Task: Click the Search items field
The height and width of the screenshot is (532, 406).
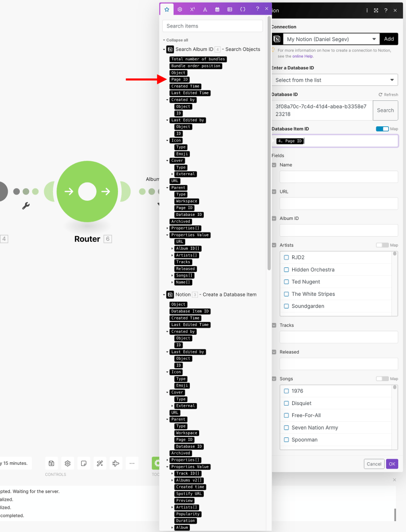Action: tap(212, 26)
